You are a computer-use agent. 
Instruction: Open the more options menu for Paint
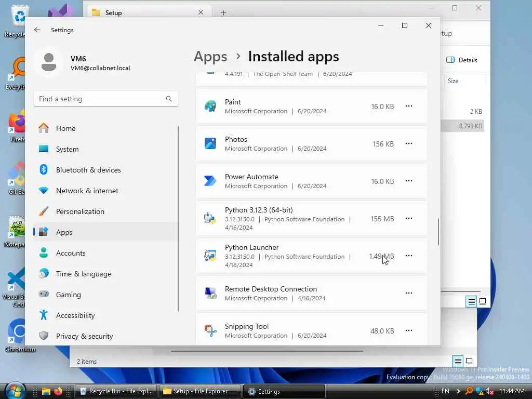click(409, 106)
